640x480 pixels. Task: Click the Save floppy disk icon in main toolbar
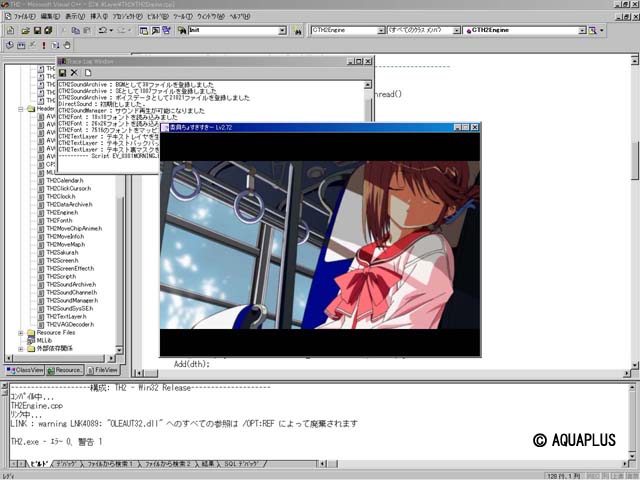click(x=37, y=31)
